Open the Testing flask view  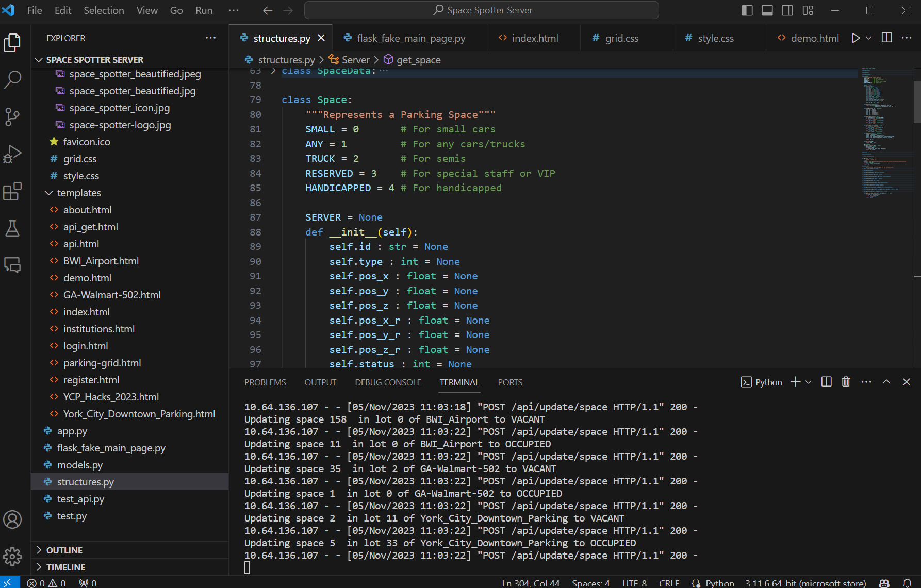pyautogui.click(x=12, y=228)
